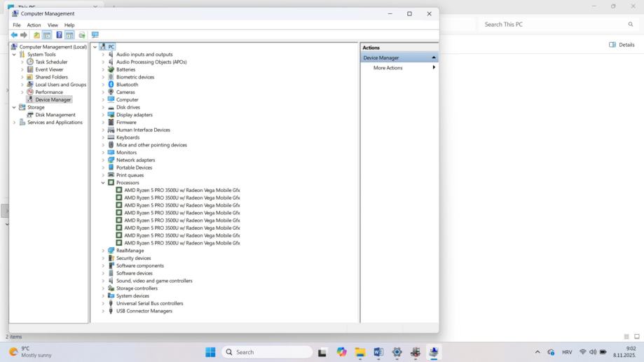Click the Cameras category icon
This screenshot has width=644, height=362.
(111, 92)
